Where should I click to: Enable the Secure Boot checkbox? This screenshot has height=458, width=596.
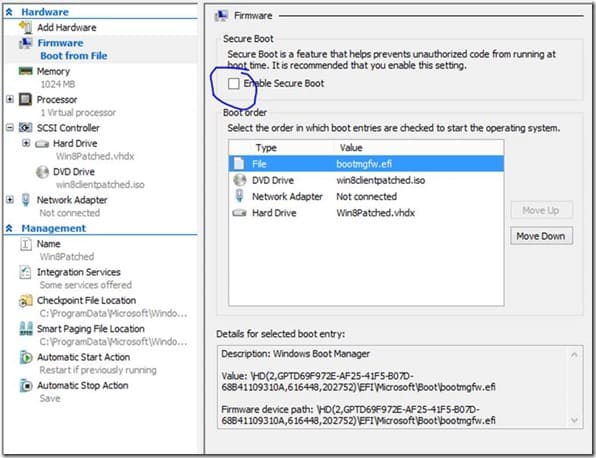coord(233,84)
